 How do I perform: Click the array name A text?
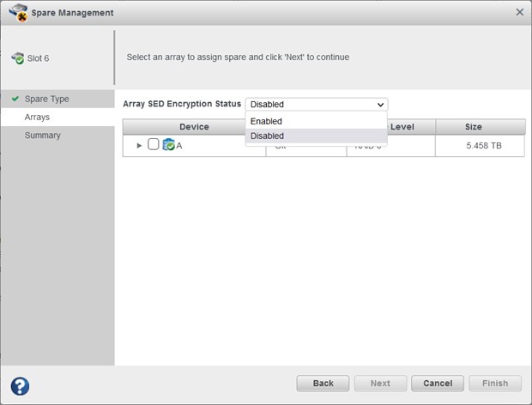[x=179, y=146]
